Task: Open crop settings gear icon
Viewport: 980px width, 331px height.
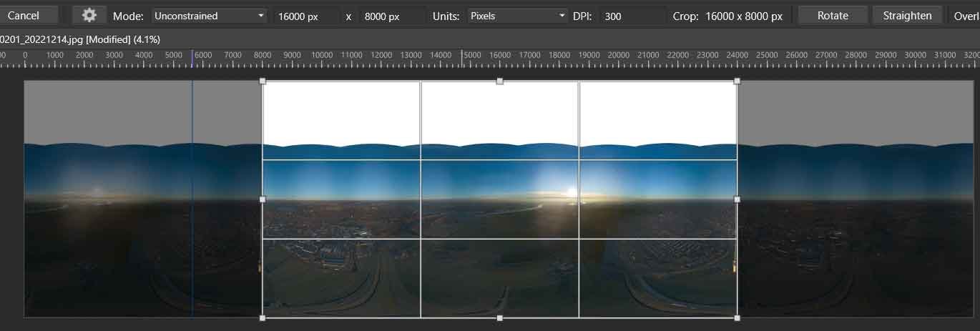Action: pos(89,15)
